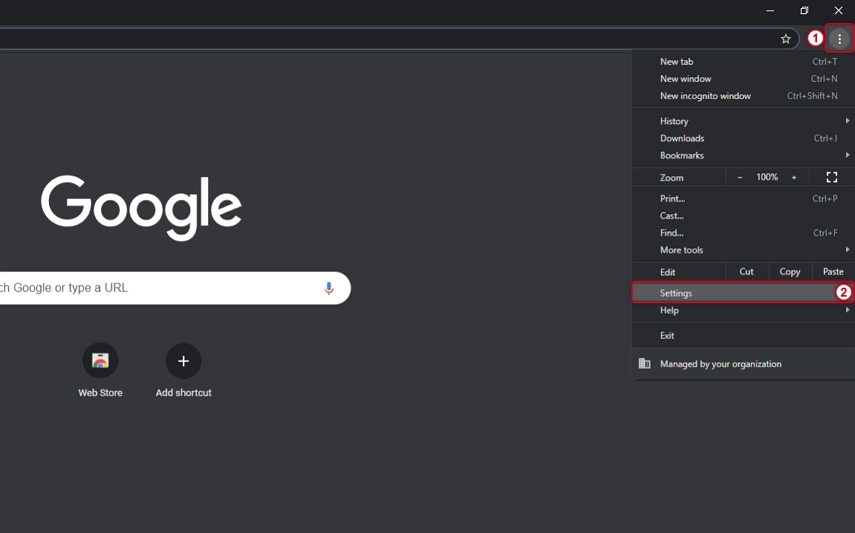The width and height of the screenshot is (855, 533).
Task: Choose Exit from the menu
Action: (x=743, y=336)
